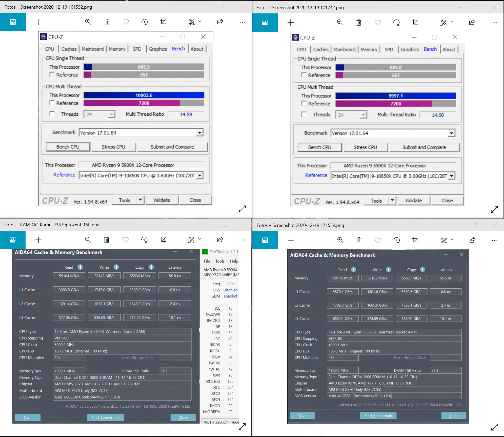The height and width of the screenshot is (437, 504).
Task: Click Bench CPU button in left CPU-Z
Action: click(x=68, y=147)
